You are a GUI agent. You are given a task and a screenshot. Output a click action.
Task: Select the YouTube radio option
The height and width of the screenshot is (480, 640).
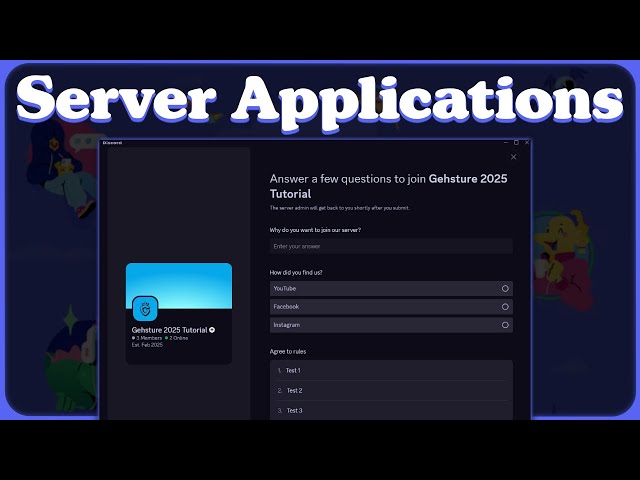tap(391, 289)
